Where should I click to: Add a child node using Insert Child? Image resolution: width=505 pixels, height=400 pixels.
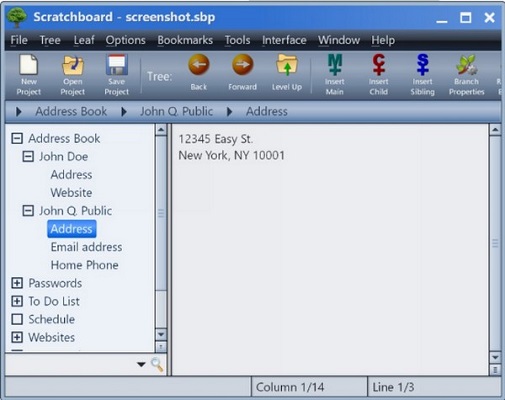(x=379, y=65)
